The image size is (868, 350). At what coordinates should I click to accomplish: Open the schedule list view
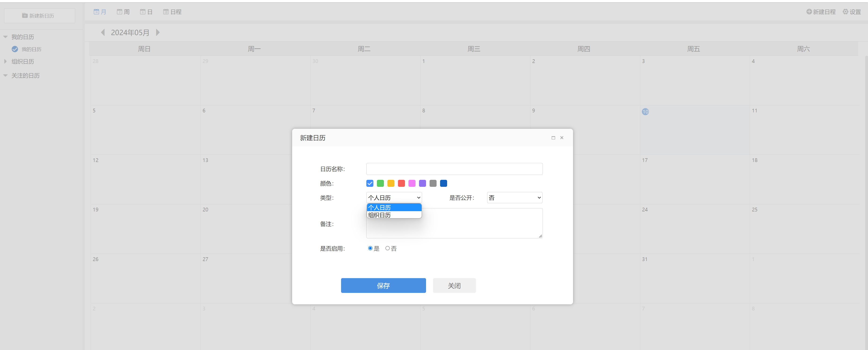click(x=172, y=12)
